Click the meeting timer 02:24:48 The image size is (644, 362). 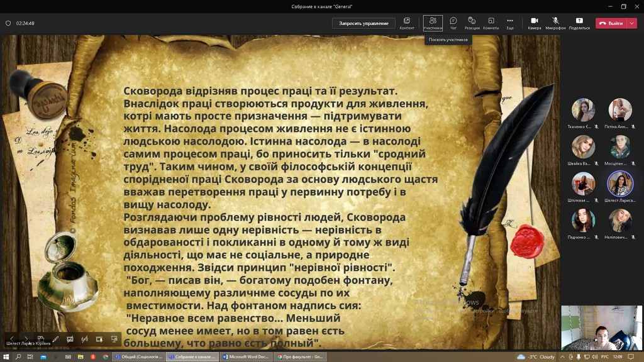coord(25,23)
